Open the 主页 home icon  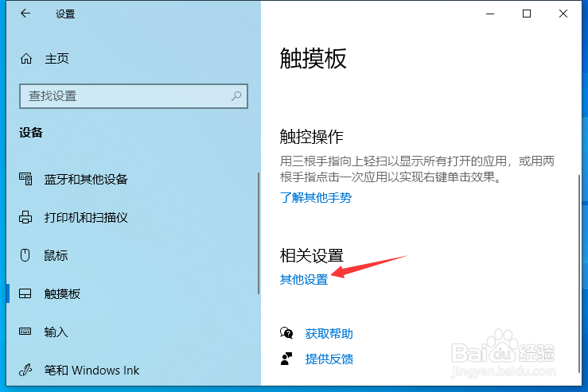(x=26, y=59)
